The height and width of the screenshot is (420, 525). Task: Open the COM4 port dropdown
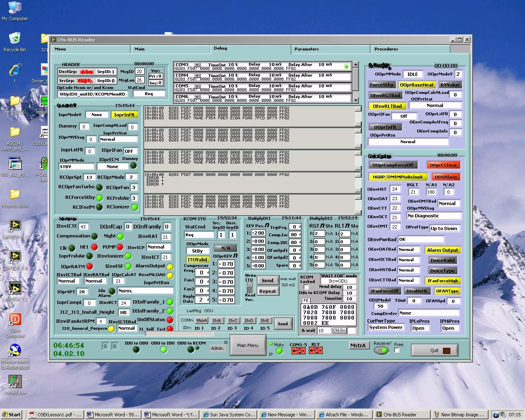tap(197, 76)
